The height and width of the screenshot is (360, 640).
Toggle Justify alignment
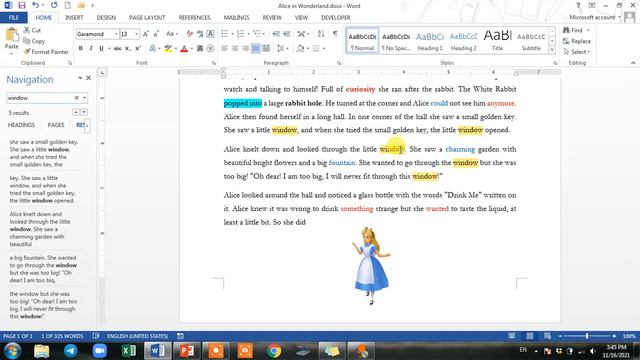[256, 49]
